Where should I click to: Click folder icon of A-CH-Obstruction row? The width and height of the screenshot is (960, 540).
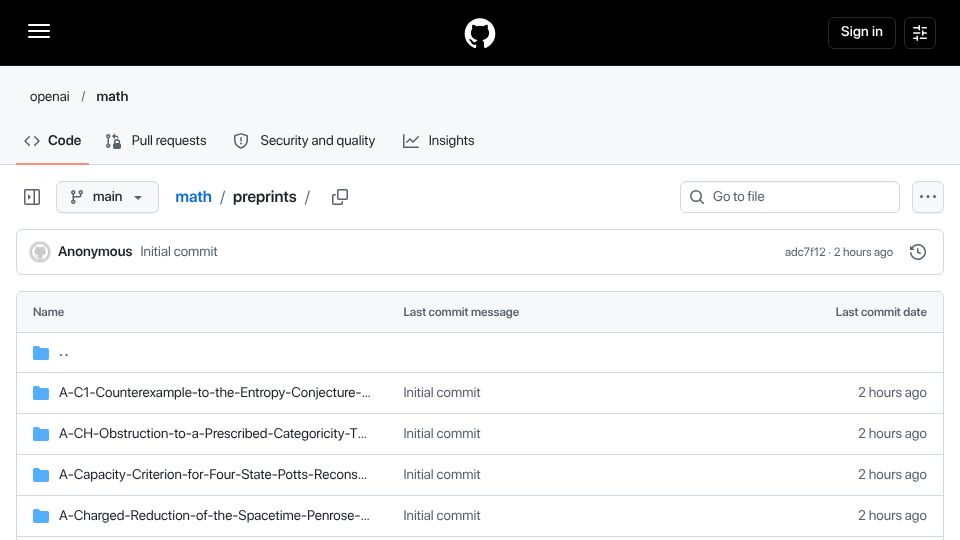[41, 434]
